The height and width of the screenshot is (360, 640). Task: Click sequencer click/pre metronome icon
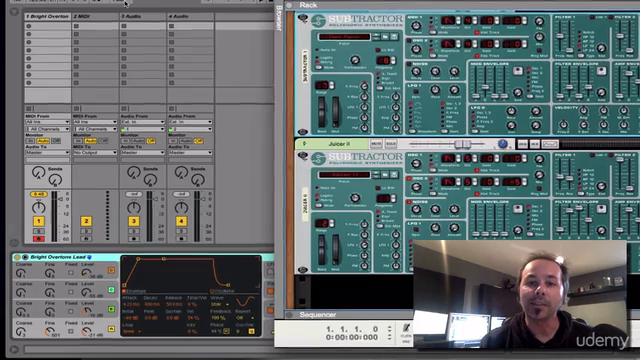click(x=406, y=328)
